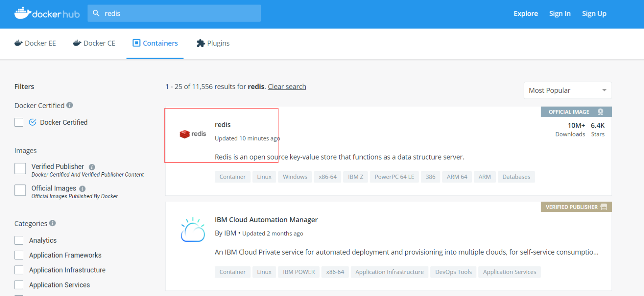Image resolution: width=644 pixels, height=296 pixels.
Task: Open the Explore page link
Action: 526,14
